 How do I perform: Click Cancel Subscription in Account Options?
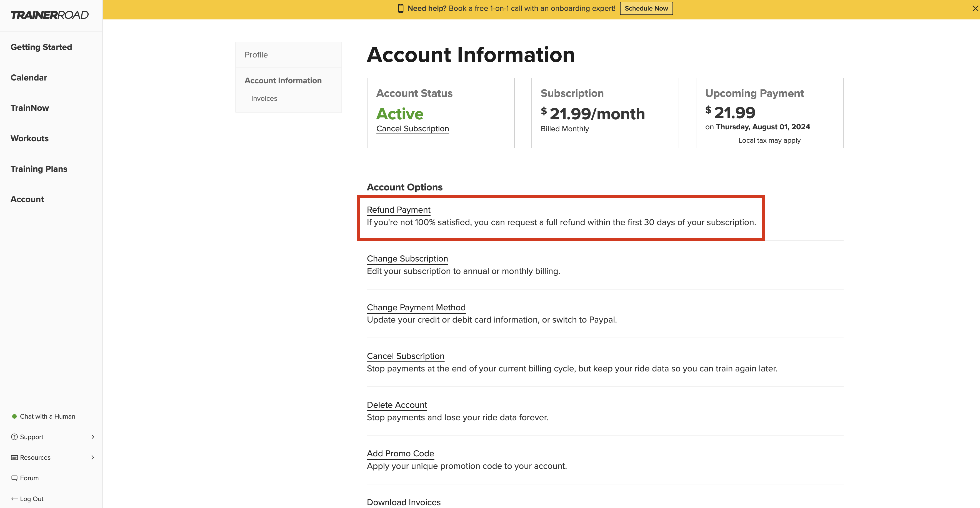point(405,356)
